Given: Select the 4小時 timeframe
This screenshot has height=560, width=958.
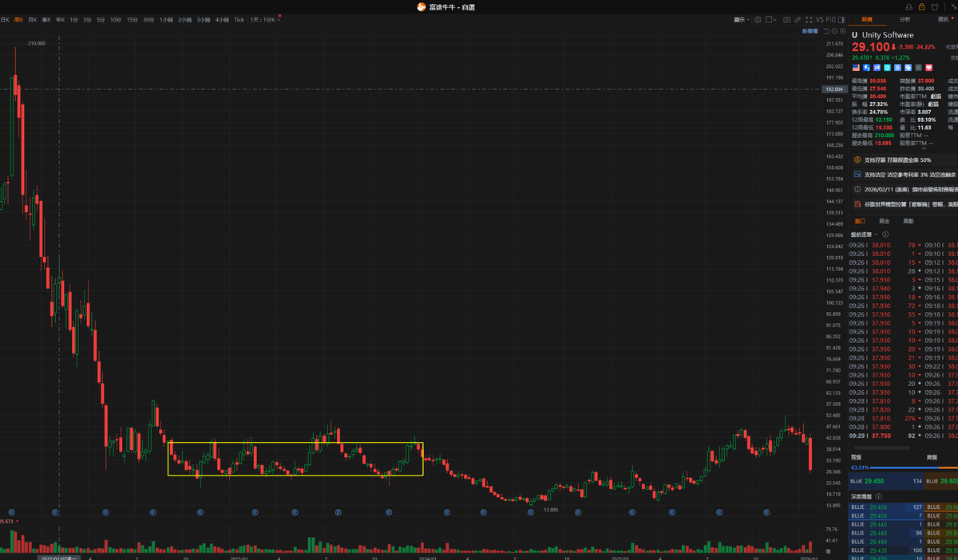Looking at the screenshot, I should (222, 19).
